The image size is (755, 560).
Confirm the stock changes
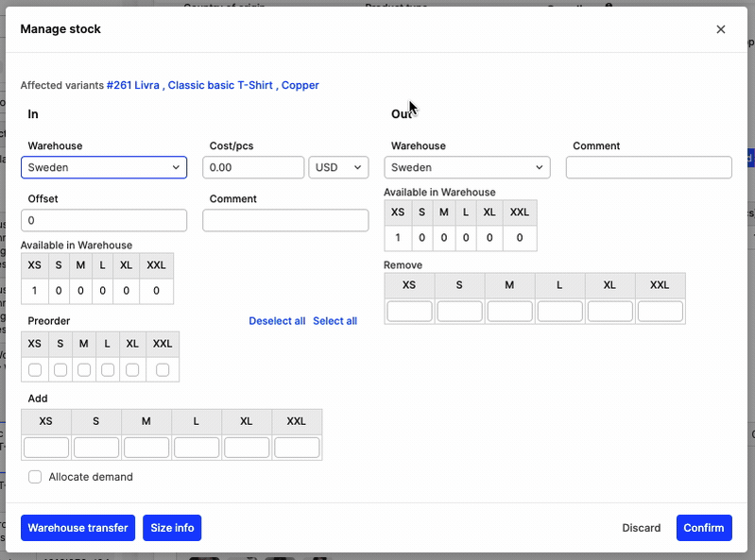[x=704, y=528]
